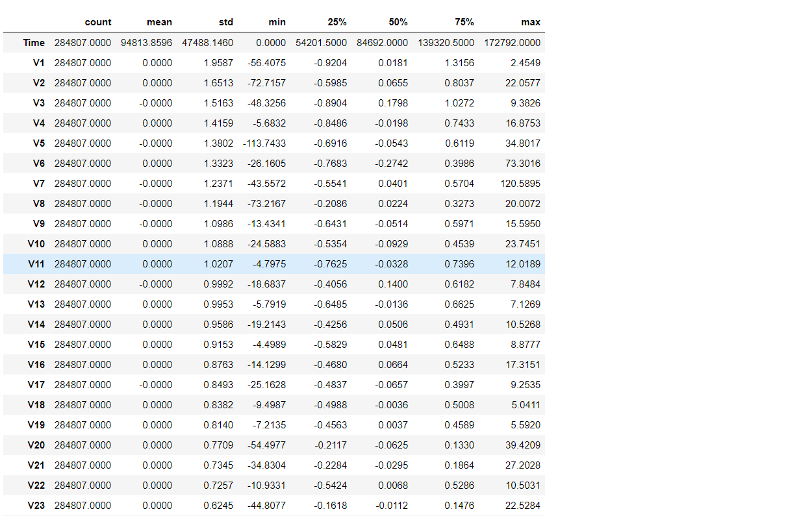Click Time median value 84692.0000
This screenshot has height=516, width=812.
383,43
